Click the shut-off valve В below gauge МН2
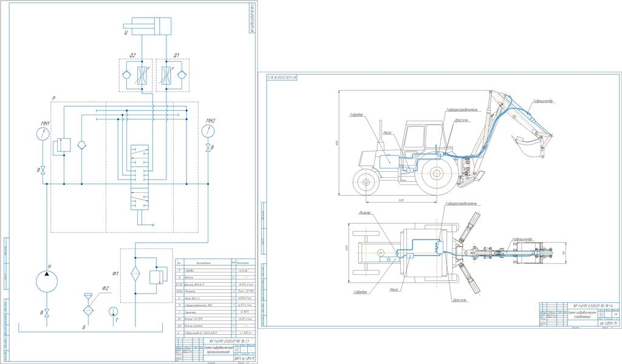The width and height of the screenshot is (622, 364). point(208,148)
